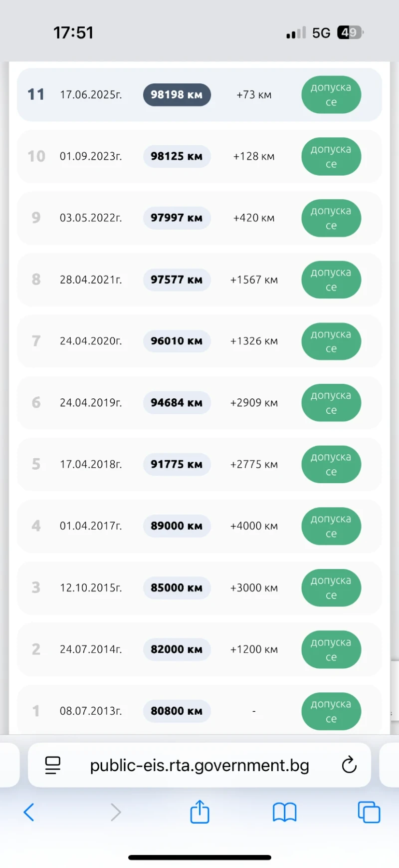Tap the 'допуска се' badge for 24.07.2014
The height and width of the screenshot is (868, 399).
pos(331,649)
